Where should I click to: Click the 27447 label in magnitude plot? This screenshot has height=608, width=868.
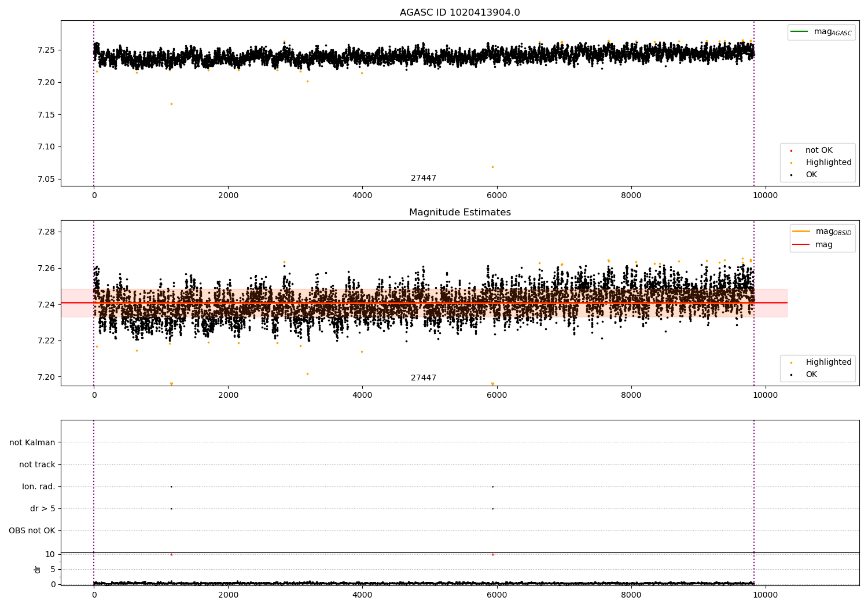coord(424,378)
